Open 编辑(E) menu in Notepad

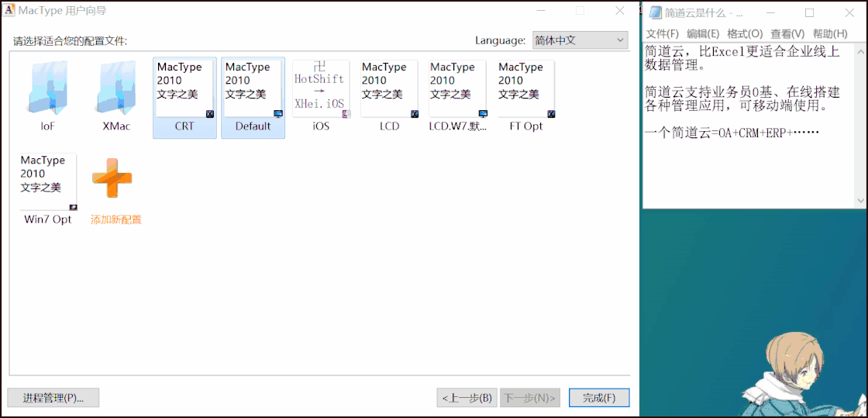(703, 34)
